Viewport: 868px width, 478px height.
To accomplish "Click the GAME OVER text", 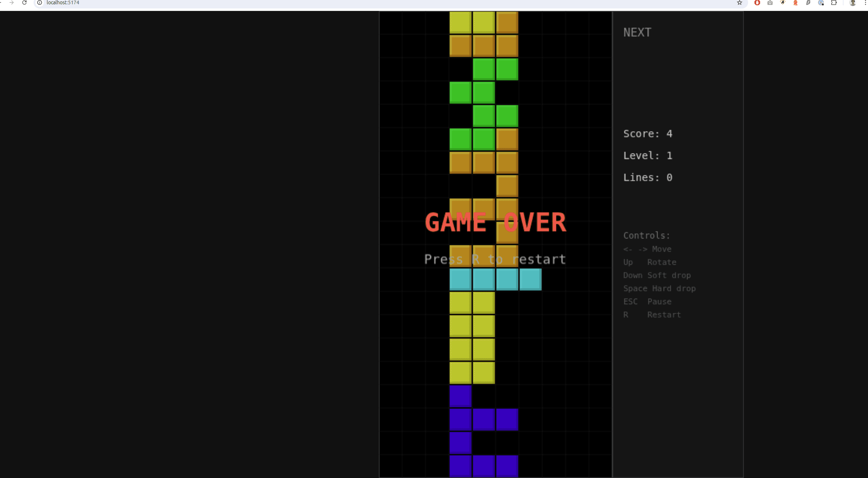I will tap(495, 222).
